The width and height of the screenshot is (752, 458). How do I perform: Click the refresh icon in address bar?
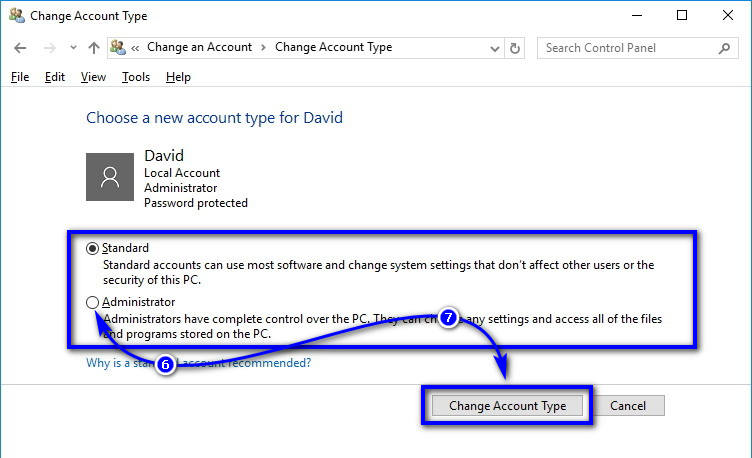point(515,48)
